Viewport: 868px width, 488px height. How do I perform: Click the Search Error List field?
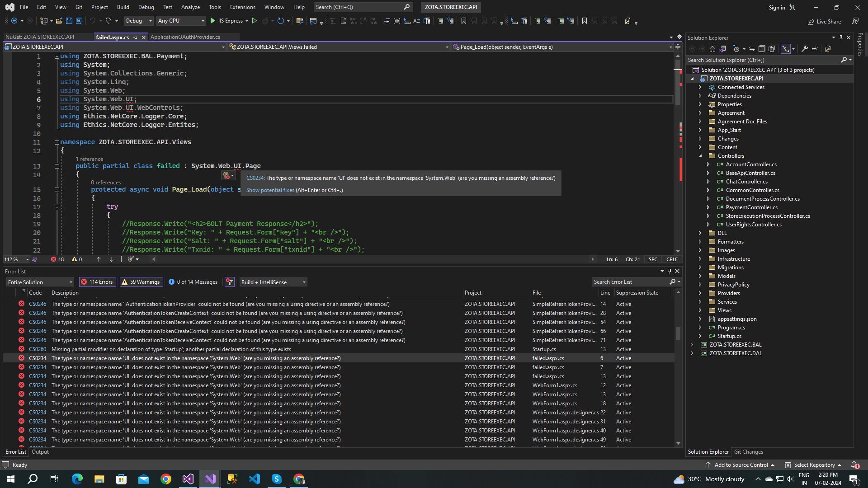coord(630,282)
